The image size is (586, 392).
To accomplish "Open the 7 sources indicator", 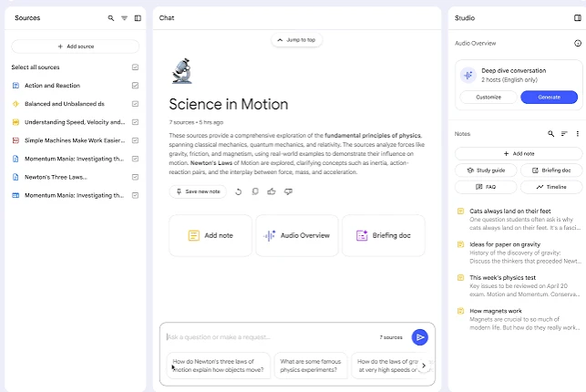I will tap(391, 337).
